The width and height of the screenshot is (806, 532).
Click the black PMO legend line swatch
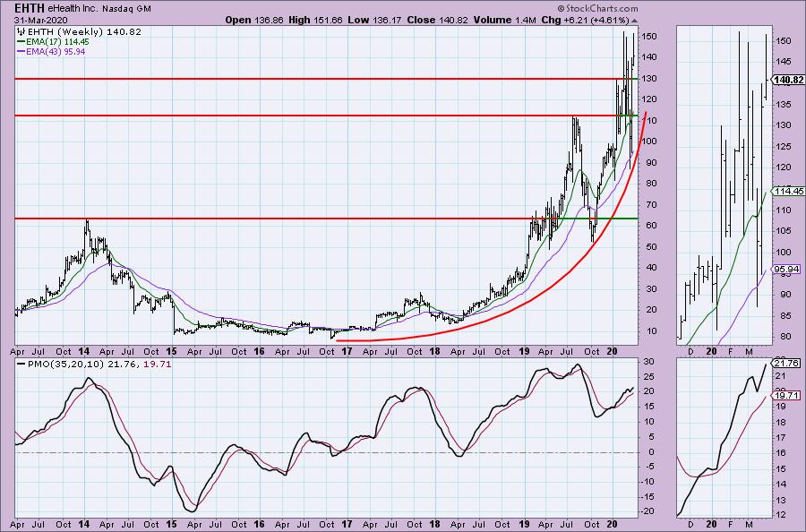pyautogui.click(x=21, y=364)
